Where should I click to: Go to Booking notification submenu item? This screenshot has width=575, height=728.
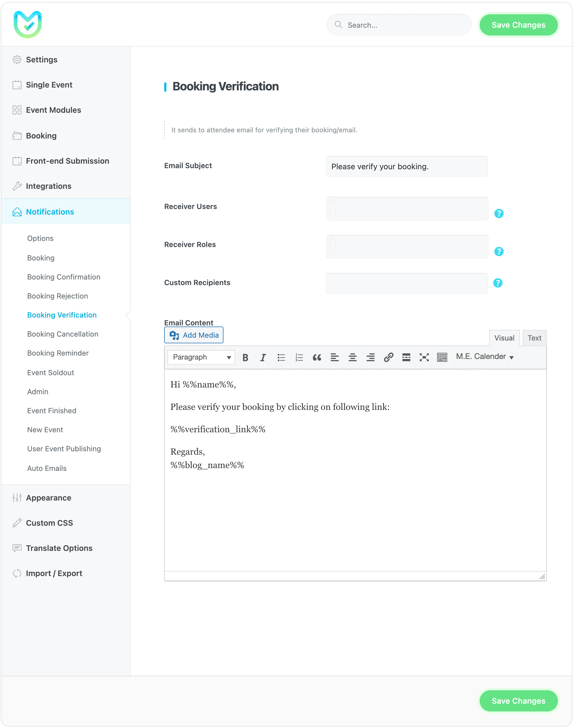41,258
